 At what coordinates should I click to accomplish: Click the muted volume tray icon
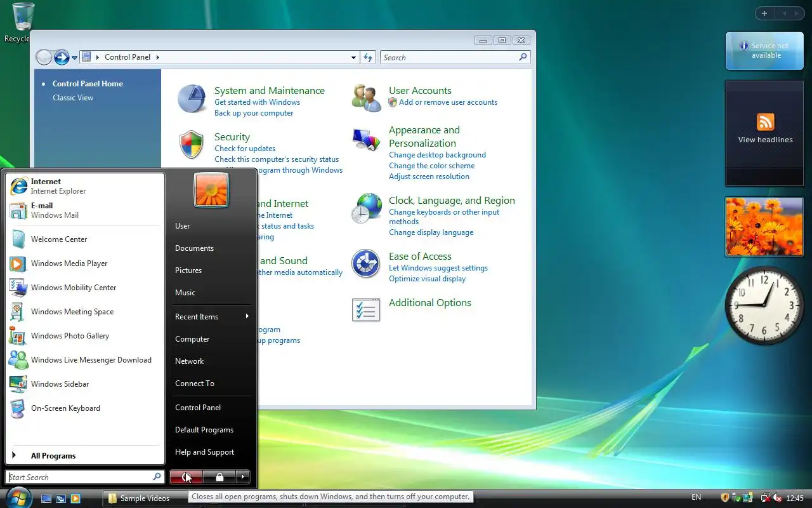tap(776, 498)
